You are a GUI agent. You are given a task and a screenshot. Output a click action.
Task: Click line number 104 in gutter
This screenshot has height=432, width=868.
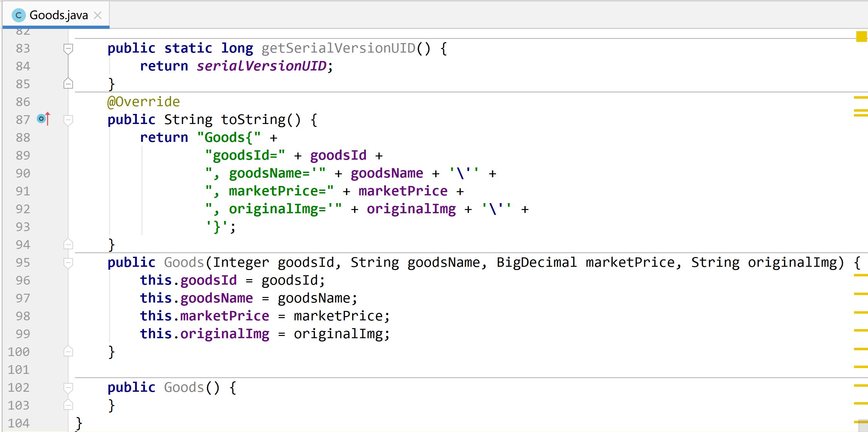coord(19,423)
